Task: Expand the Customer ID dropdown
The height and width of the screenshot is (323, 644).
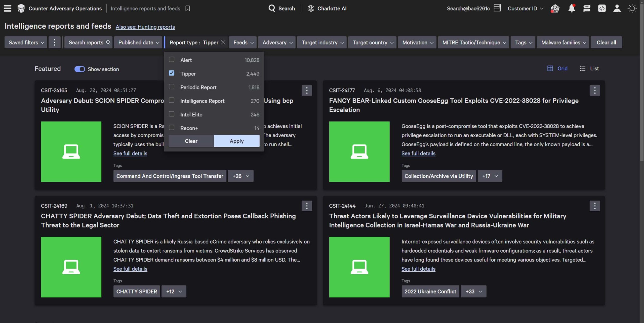Action: 525,8
